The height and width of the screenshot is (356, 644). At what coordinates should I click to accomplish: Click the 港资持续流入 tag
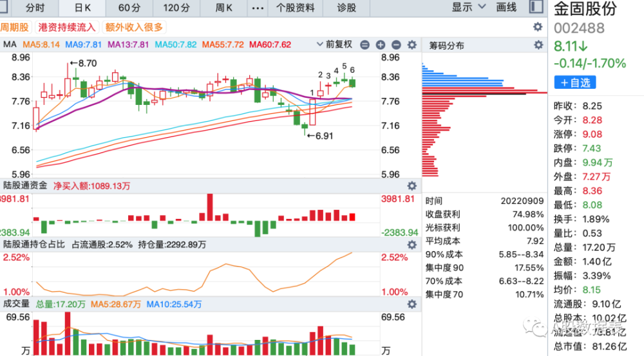pyautogui.click(x=67, y=28)
